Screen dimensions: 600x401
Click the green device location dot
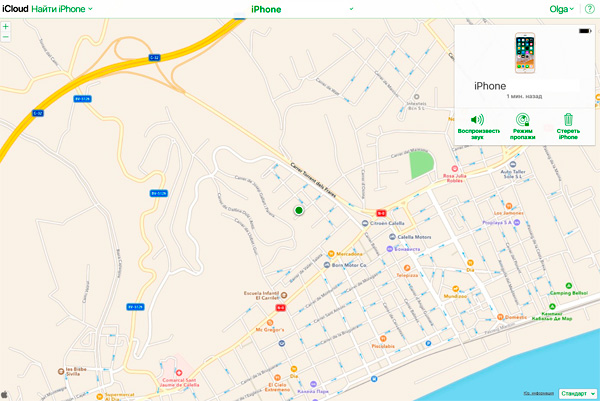298,211
